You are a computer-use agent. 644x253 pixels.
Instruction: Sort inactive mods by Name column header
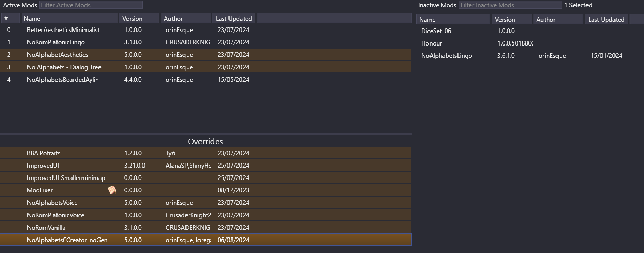(453, 20)
